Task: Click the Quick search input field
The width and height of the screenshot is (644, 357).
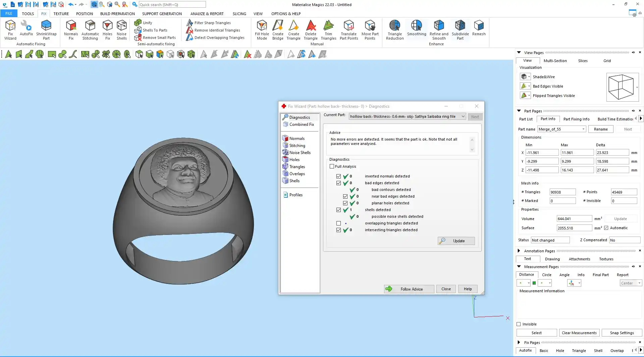Action: point(172,5)
